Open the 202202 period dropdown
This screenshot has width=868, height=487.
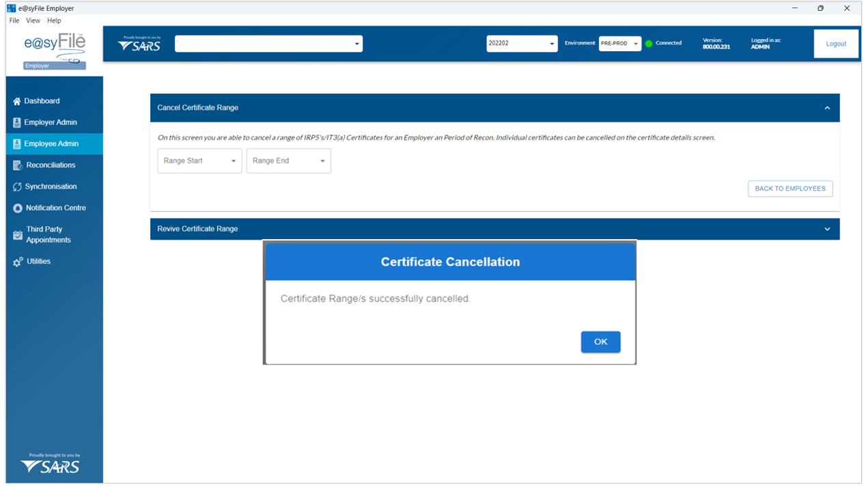point(522,44)
